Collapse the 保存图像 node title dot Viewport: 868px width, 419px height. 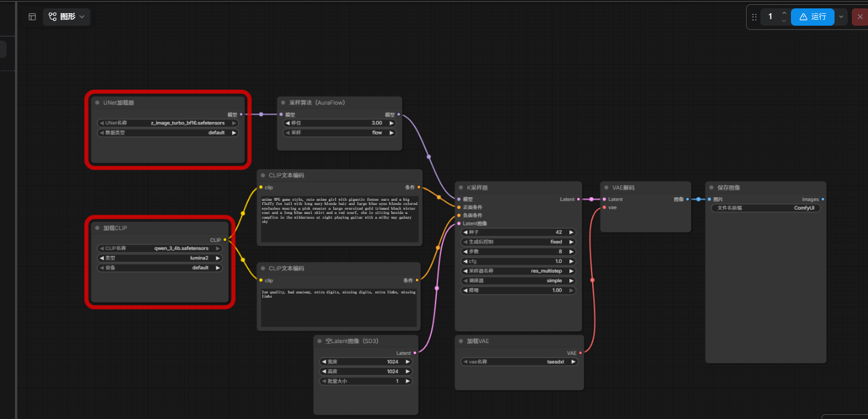tap(711, 188)
